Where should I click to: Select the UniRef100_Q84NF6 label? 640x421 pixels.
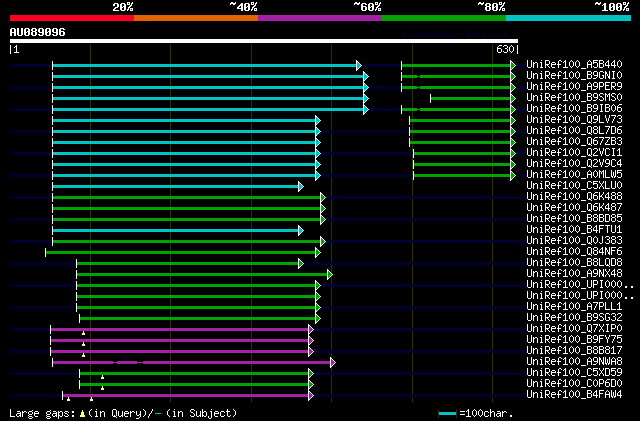click(574, 251)
